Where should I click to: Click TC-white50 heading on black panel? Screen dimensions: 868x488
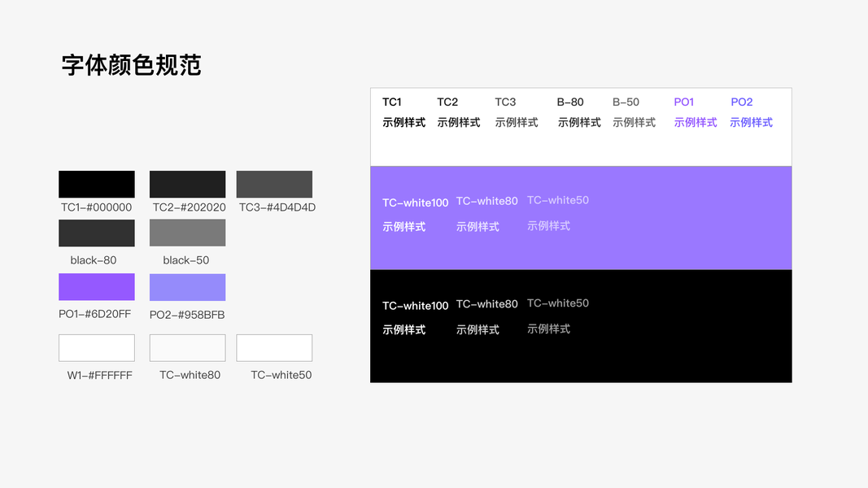tap(557, 303)
